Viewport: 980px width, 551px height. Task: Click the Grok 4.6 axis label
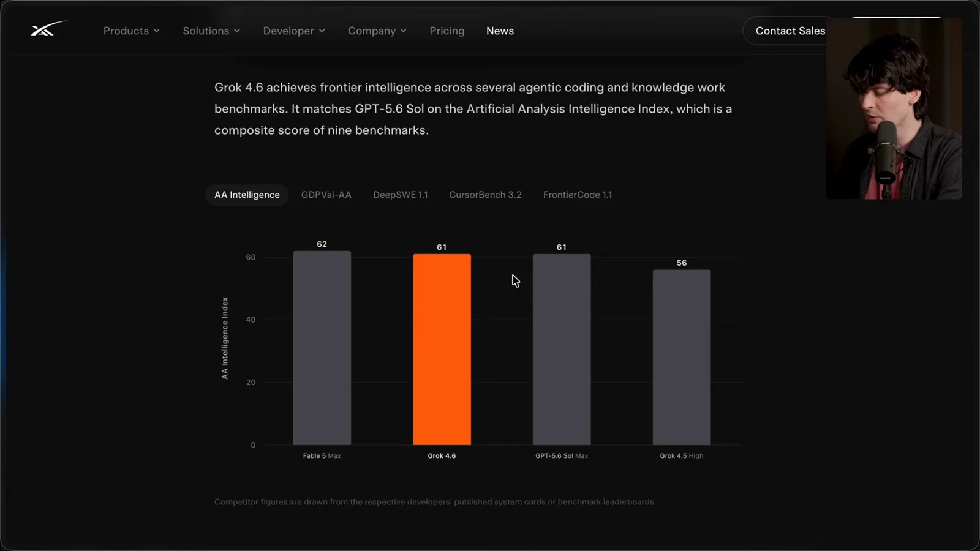point(442,455)
